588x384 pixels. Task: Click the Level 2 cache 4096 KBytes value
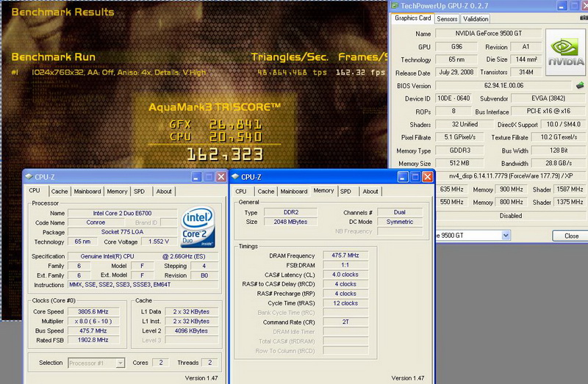[x=191, y=331]
